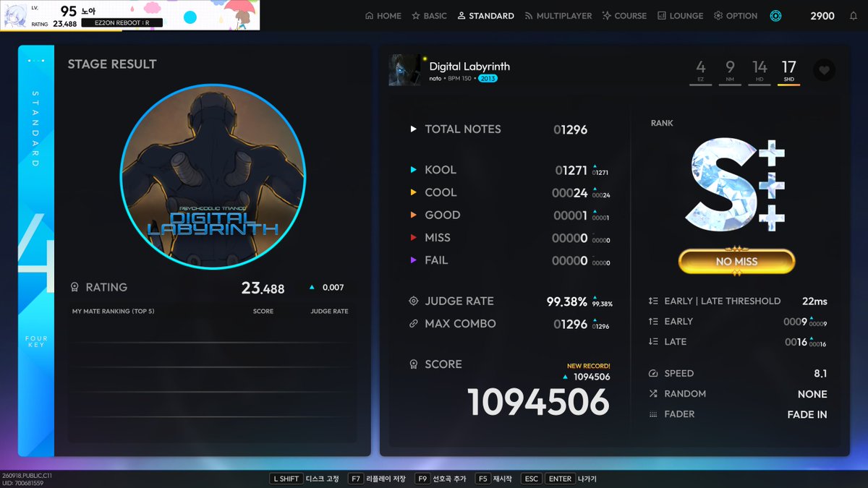Favorite the song with heart icon
868x488 pixels.
pyautogui.click(x=824, y=70)
